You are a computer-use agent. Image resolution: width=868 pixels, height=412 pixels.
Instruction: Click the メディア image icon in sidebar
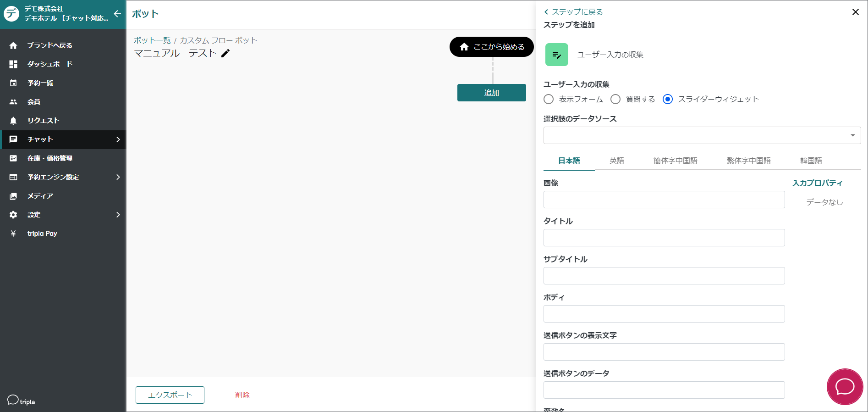point(13,196)
